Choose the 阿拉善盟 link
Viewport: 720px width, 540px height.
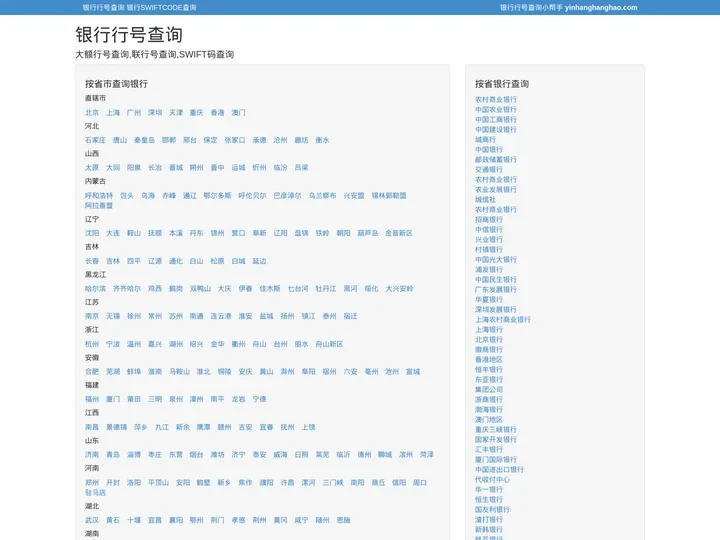99,205
